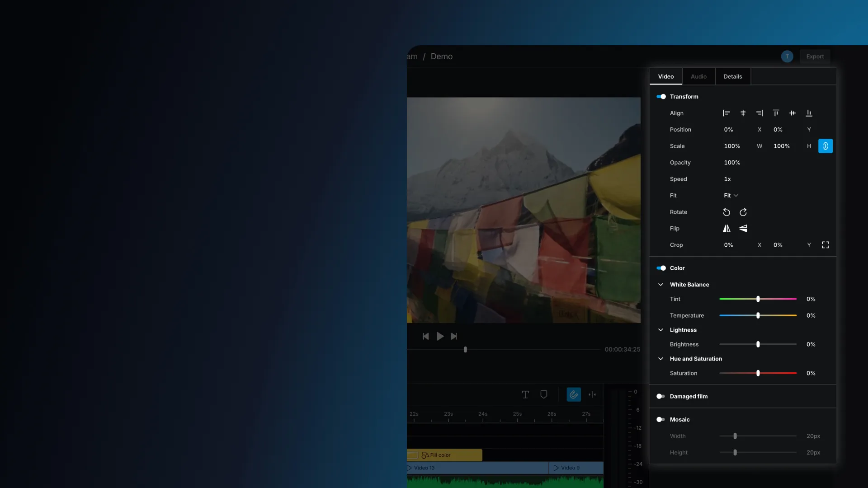The width and height of the screenshot is (868, 488).
Task: Flip the video vertically
Action: [743, 229]
